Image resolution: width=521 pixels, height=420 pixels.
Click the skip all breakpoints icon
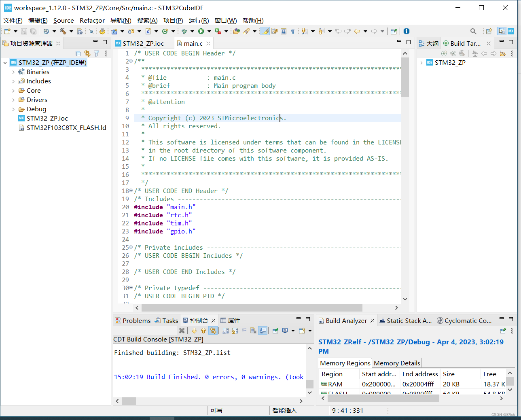[x=91, y=31]
